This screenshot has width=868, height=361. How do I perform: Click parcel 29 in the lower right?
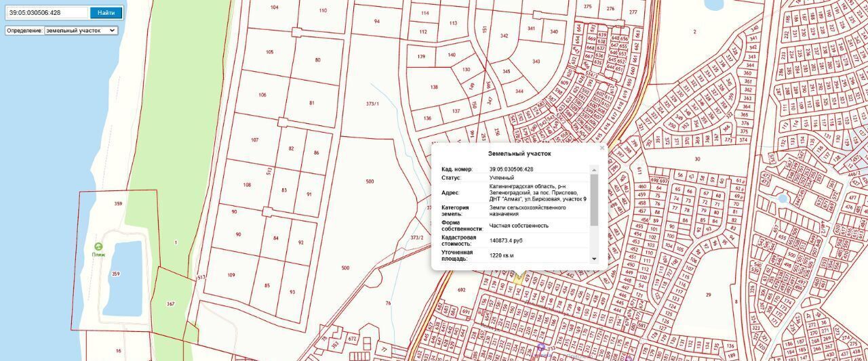tap(707, 295)
